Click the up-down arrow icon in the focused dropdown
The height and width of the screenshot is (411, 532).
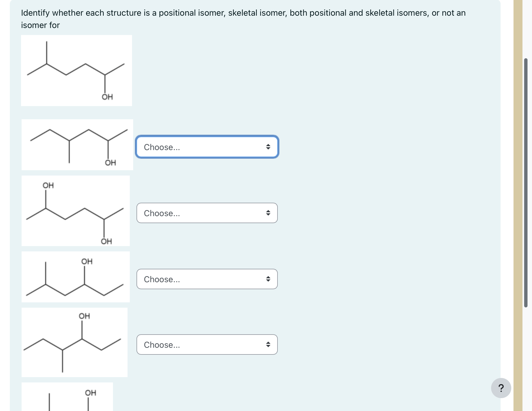tap(268, 147)
